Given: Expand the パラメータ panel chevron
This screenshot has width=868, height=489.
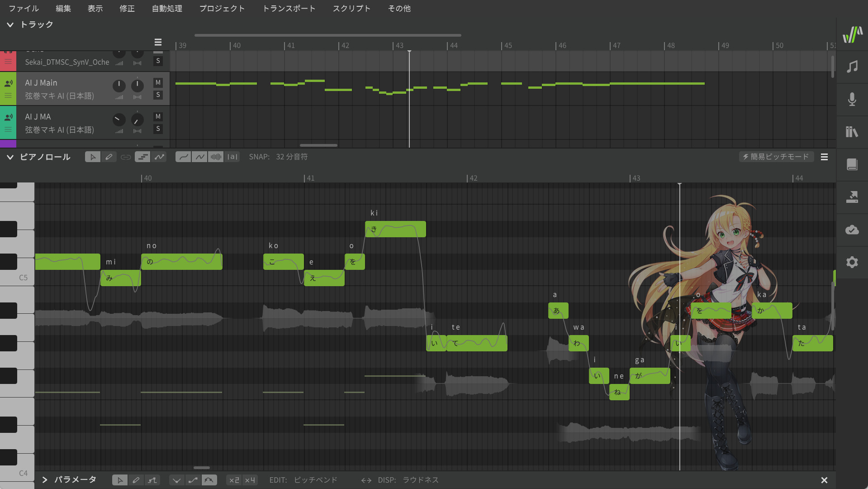Looking at the screenshot, I should (44, 480).
